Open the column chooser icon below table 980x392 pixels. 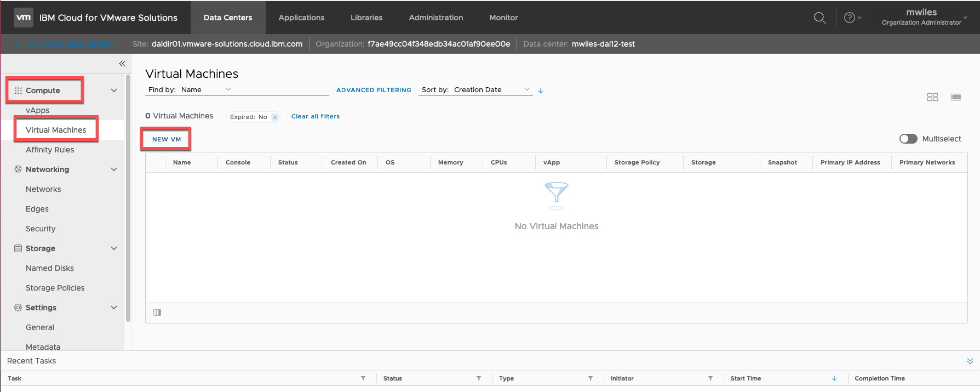point(157,313)
